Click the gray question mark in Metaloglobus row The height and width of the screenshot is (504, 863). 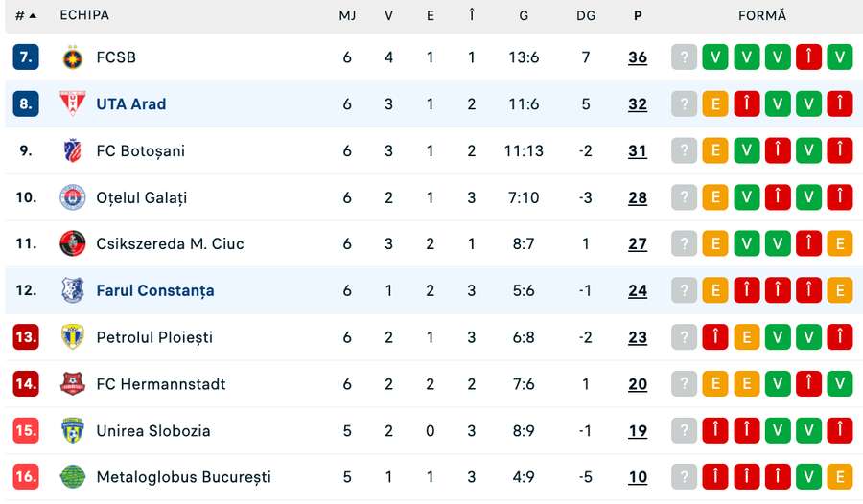[x=684, y=477]
